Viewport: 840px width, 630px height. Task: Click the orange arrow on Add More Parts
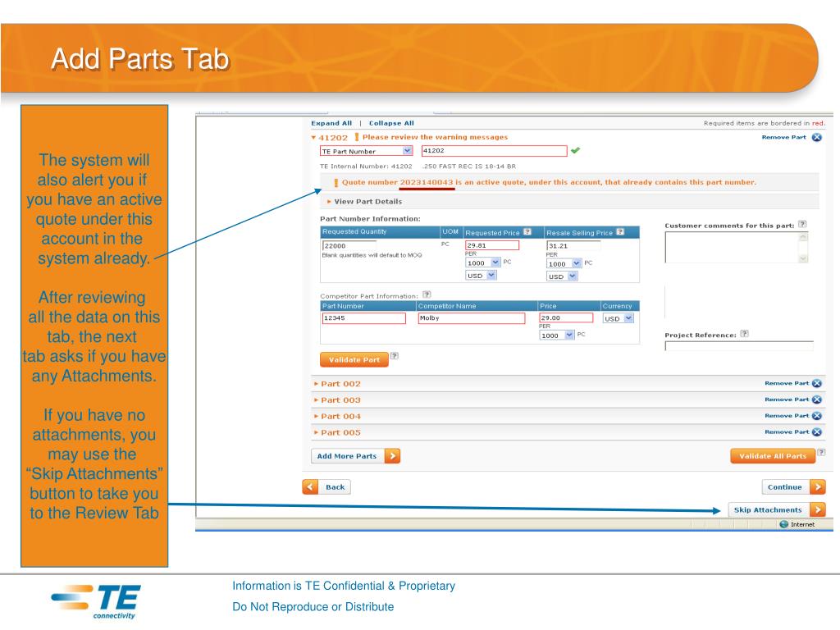(392, 456)
